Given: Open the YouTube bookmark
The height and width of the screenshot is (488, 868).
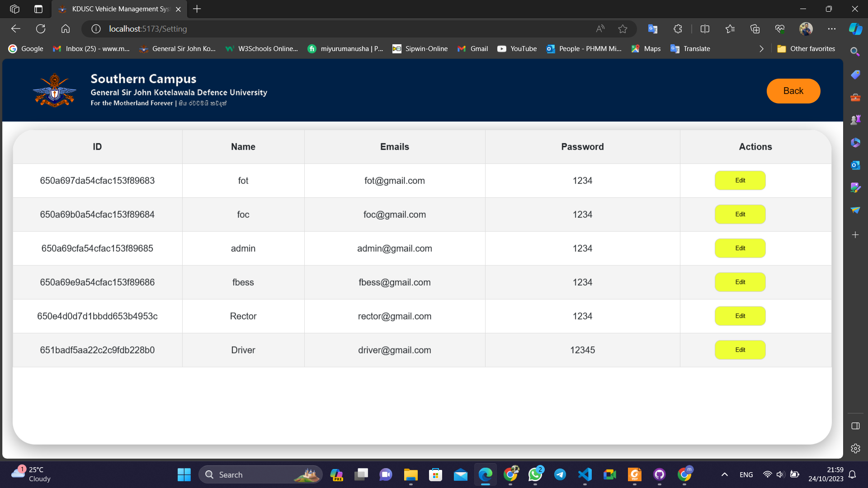Looking at the screenshot, I should pos(517,49).
